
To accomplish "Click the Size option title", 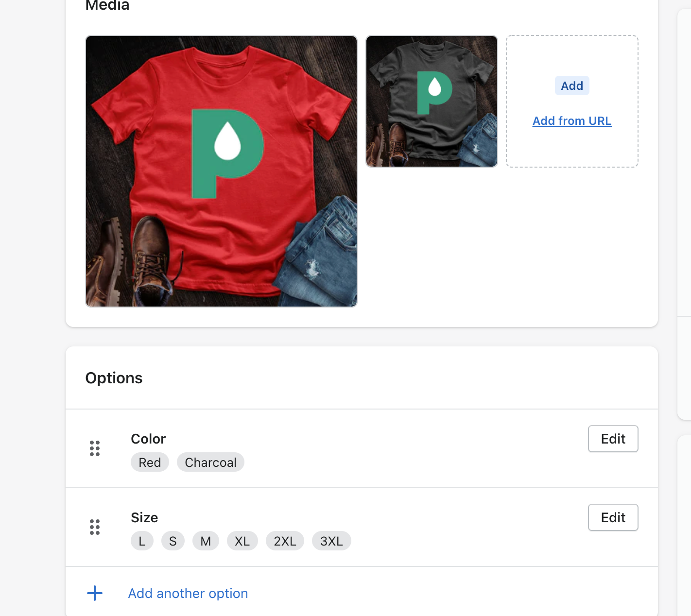I will tap(144, 517).
